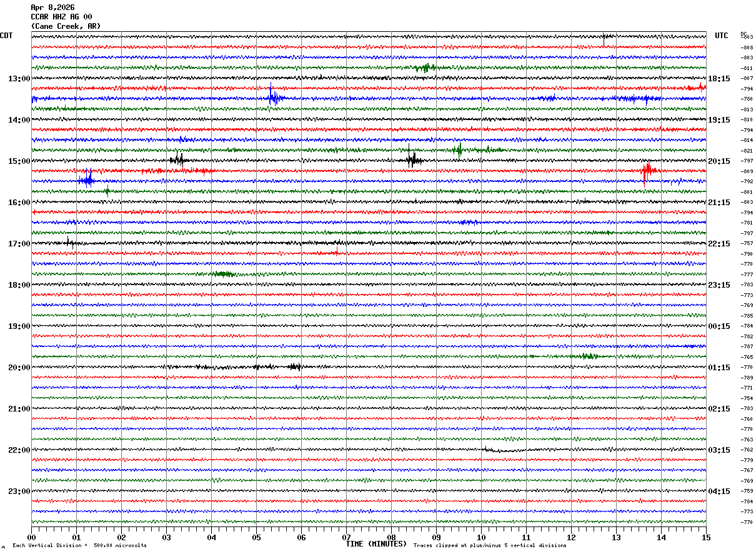756x554 pixels.
Task: Click the 01:15 UTC time label
Action: [x=719, y=368]
